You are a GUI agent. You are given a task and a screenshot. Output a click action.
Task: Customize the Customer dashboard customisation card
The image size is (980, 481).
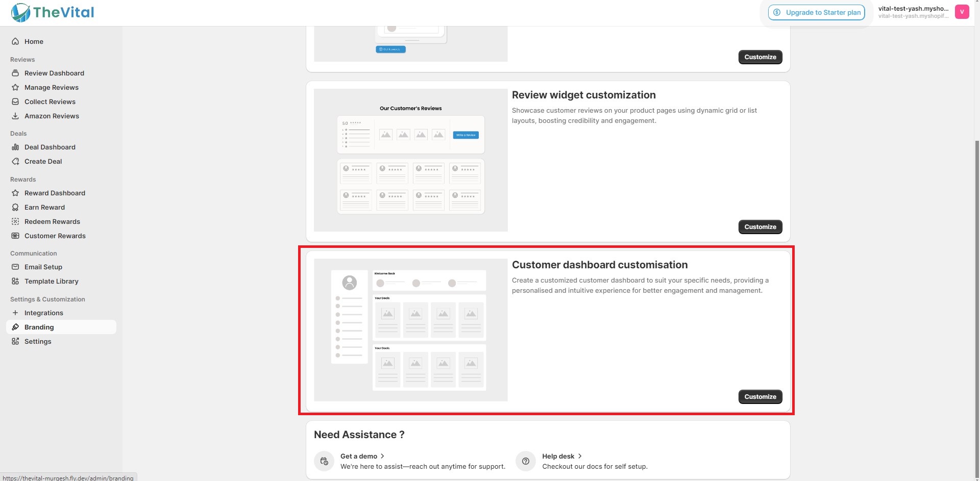760,397
